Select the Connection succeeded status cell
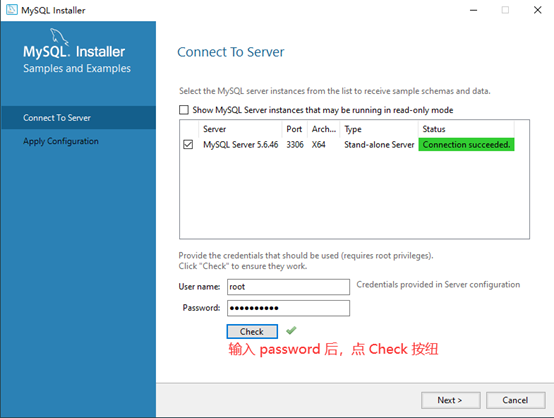 pos(466,145)
